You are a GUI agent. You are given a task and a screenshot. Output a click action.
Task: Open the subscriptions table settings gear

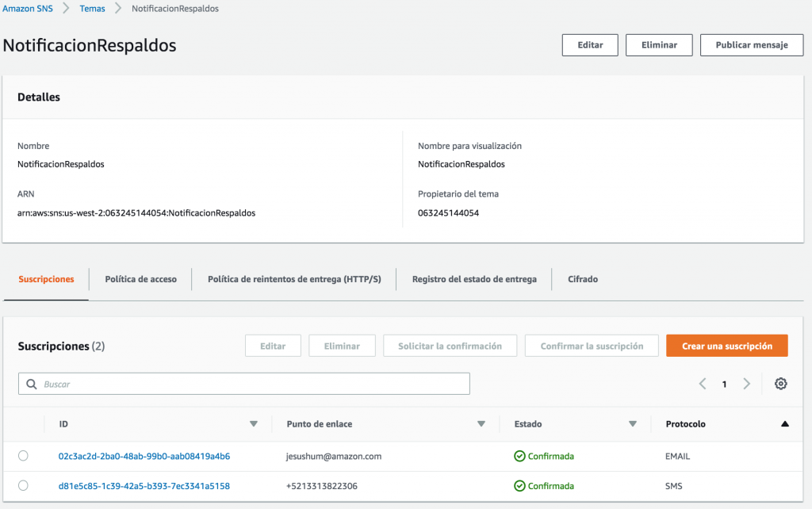click(x=780, y=384)
